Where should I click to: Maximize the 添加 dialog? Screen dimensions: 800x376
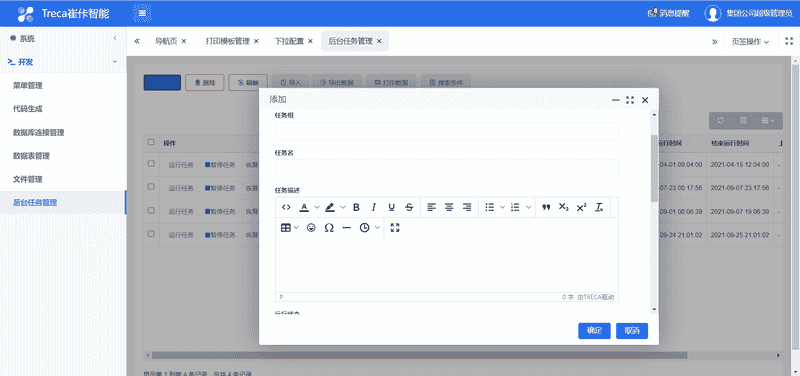[x=630, y=100]
